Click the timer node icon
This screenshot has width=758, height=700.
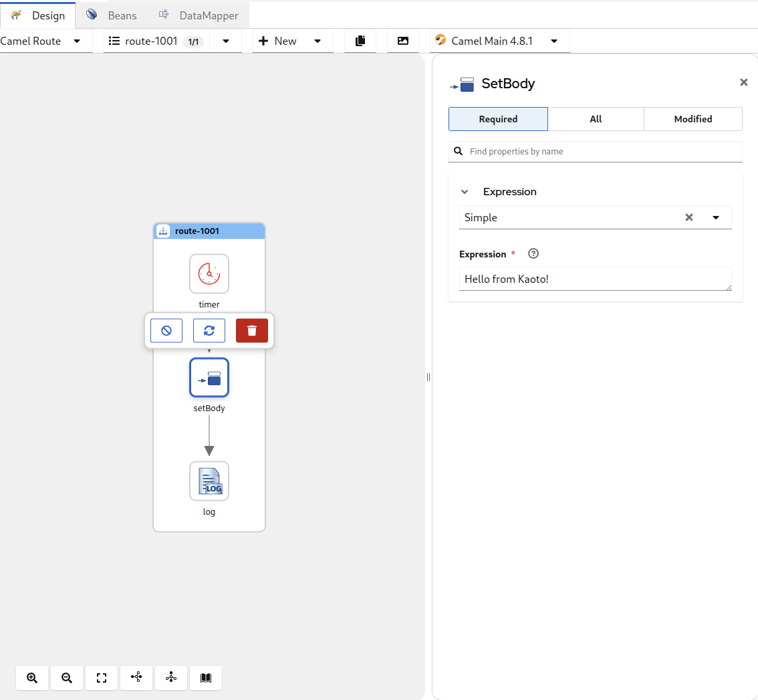[x=209, y=273]
